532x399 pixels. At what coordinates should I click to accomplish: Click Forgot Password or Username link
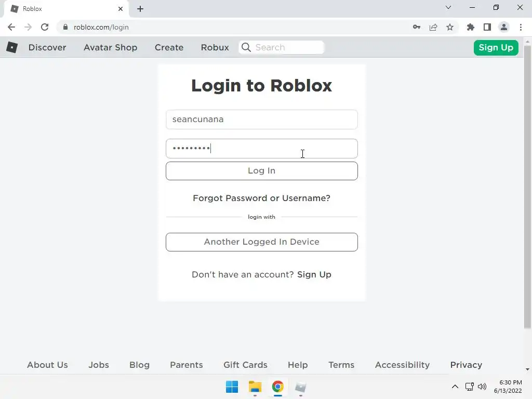coord(262,198)
